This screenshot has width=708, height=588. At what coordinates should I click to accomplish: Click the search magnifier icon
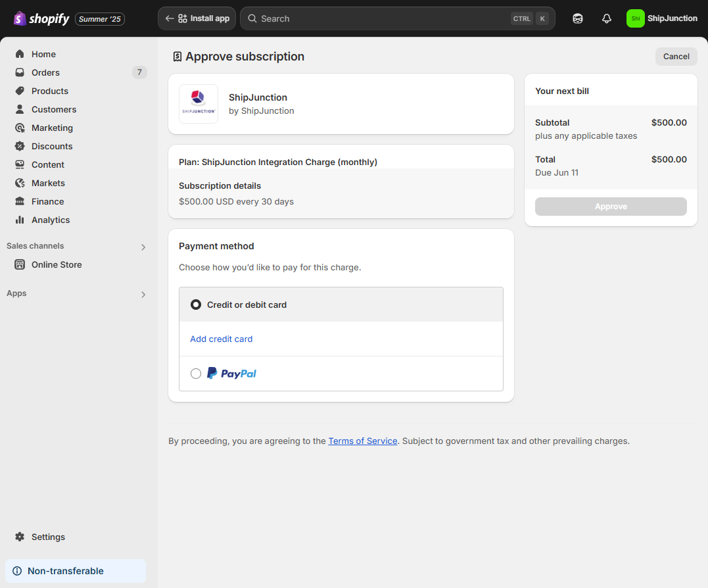252,18
